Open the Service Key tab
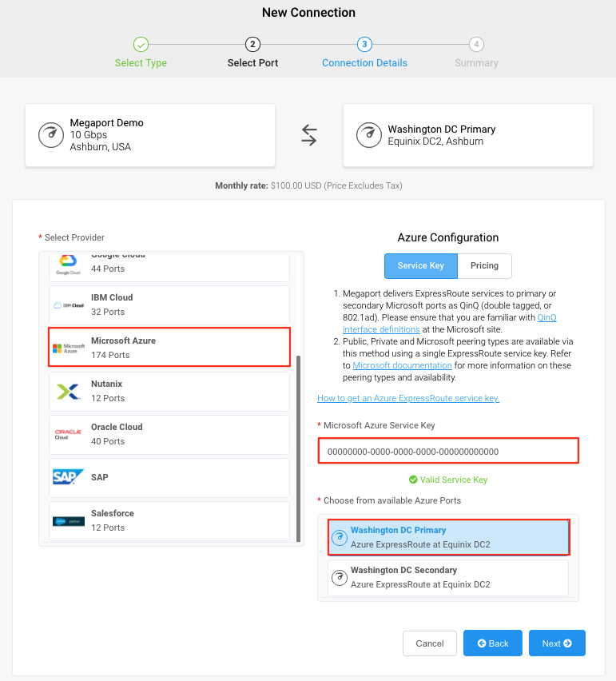Screen dimensions: 616x681 [x=420, y=266]
